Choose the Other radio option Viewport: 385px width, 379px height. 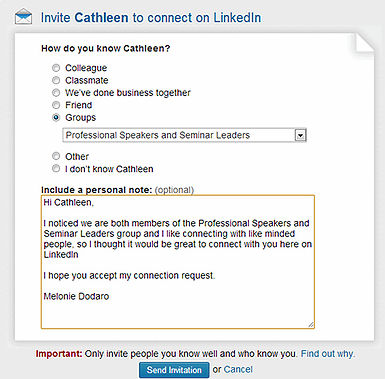coord(56,156)
